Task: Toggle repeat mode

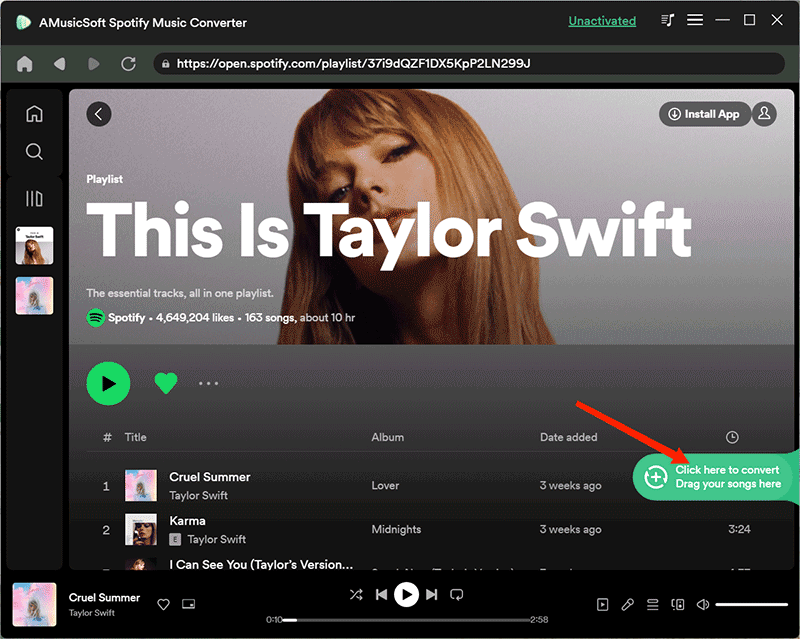Action: point(457,595)
